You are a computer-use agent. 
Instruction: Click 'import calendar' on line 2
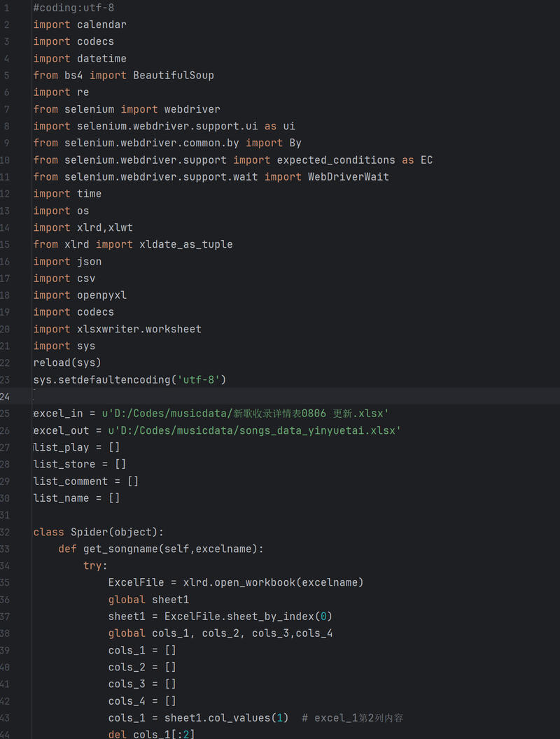(x=80, y=24)
